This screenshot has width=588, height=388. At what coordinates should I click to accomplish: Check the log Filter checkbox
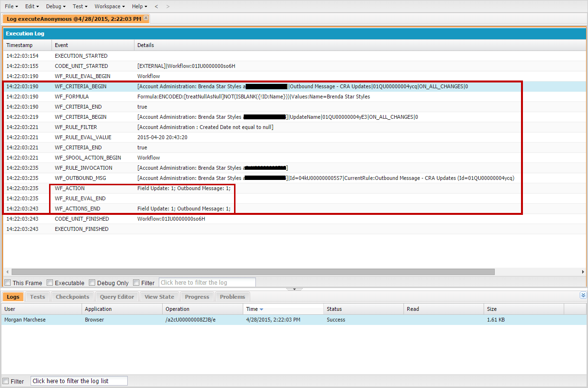click(136, 283)
